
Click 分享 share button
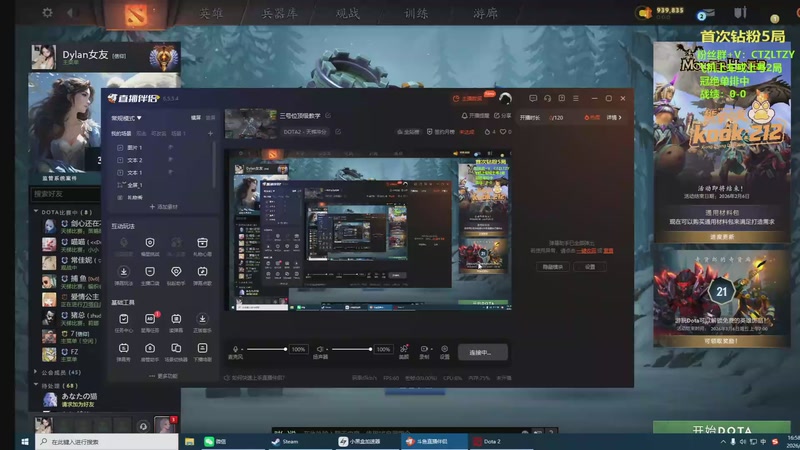(502, 116)
